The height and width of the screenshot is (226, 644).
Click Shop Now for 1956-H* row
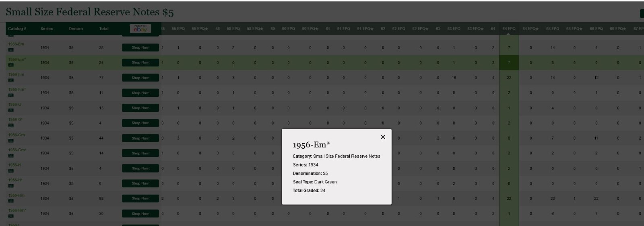(140, 183)
